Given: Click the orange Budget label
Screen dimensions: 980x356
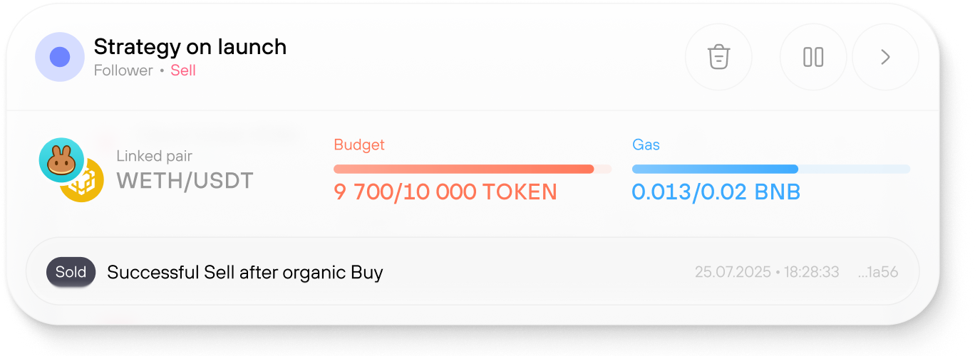Looking at the screenshot, I should [359, 145].
